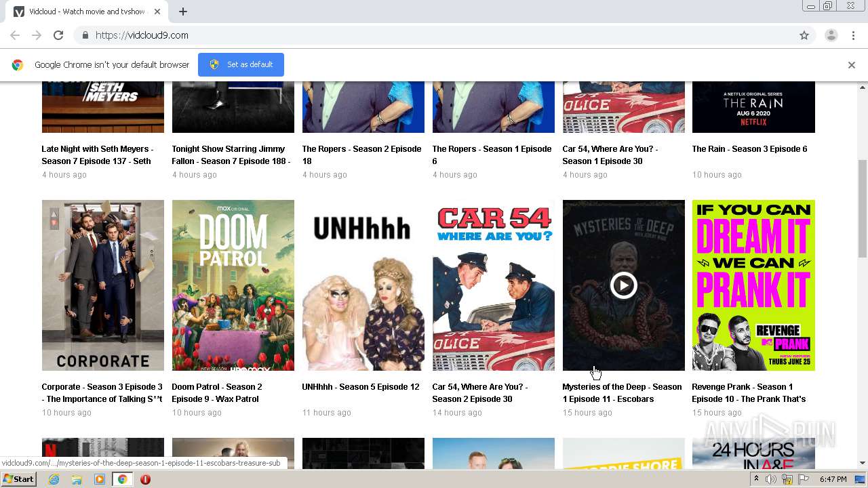The image size is (868, 488).
Task: Open UNHhhh poster thumbnail
Action: pos(363,285)
